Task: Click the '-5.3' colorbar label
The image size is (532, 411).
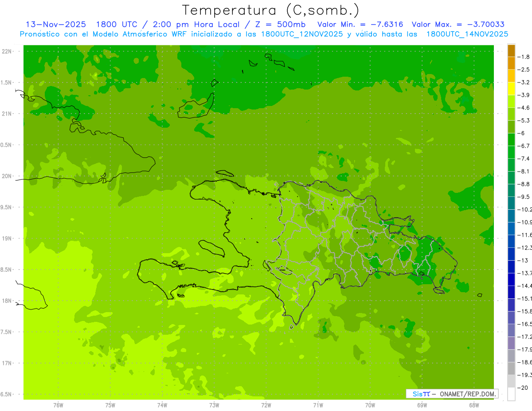Action: click(524, 120)
